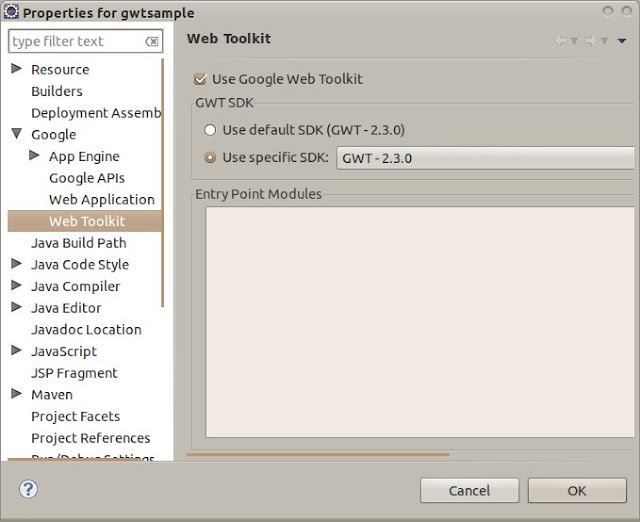Open the back history dropdown arrow

pos(574,41)
